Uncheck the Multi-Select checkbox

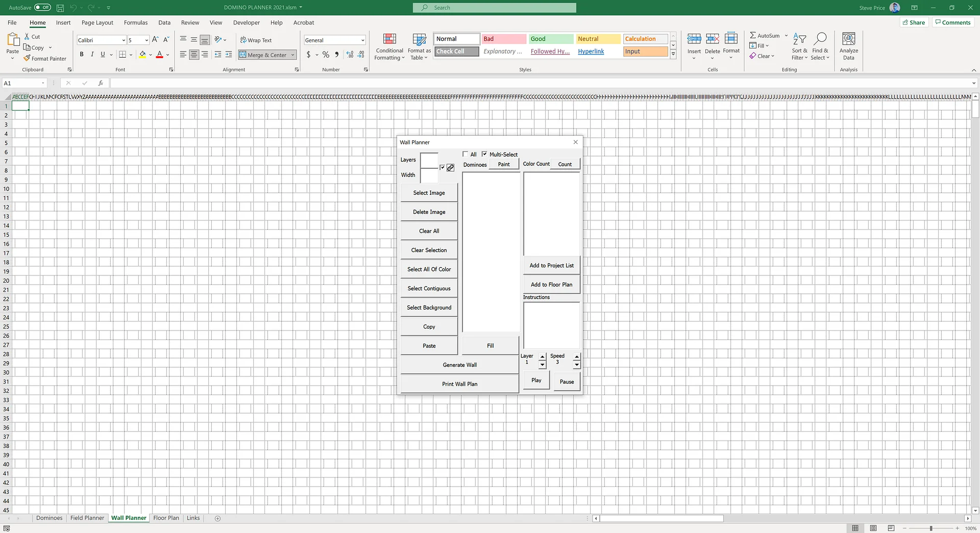point(484,154)
